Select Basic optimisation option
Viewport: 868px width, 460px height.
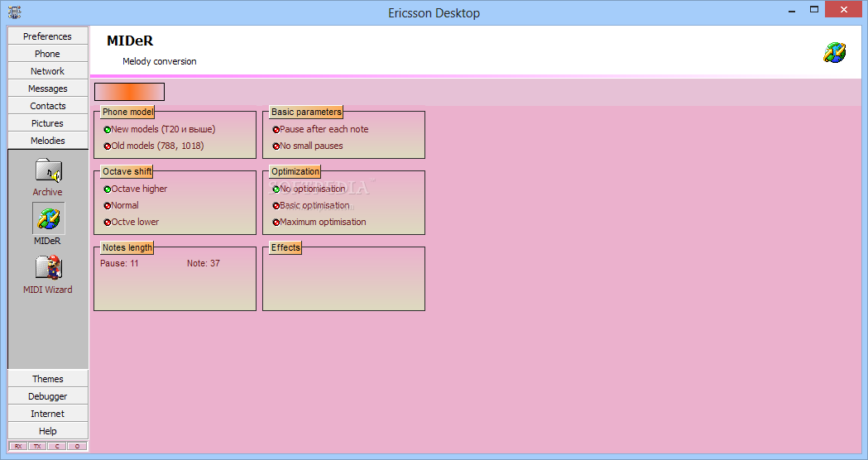[311, 205]
